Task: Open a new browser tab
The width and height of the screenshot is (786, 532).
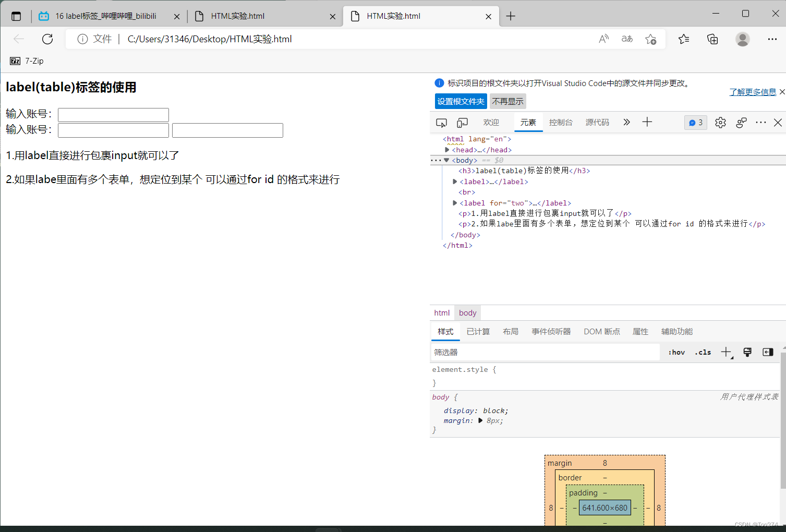Action: click(x=511, y=16)
